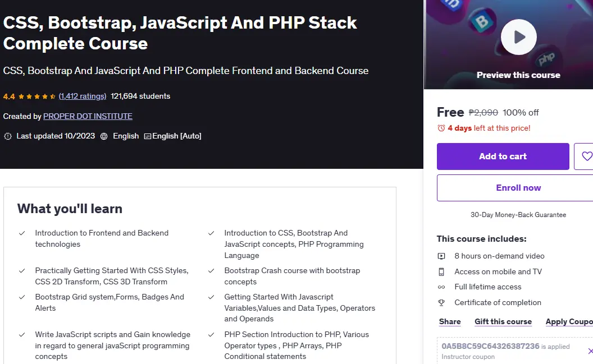Click the star rating icons
This screenshot has width=593, height=364.
tap(37, 96)
